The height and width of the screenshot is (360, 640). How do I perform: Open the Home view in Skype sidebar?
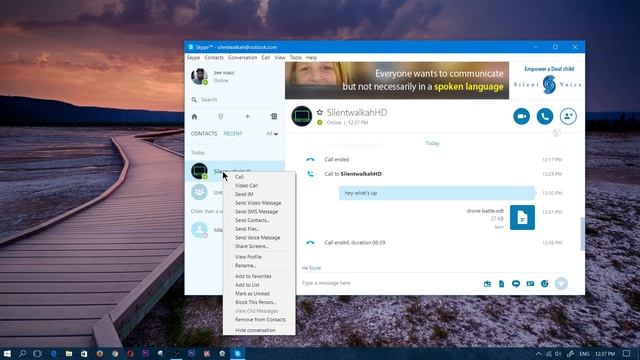pos(194,117)
